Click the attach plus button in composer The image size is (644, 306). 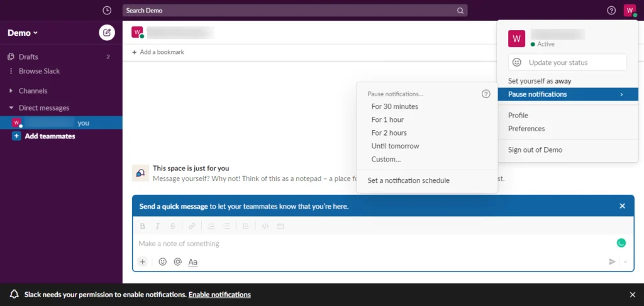click(143, 262)
